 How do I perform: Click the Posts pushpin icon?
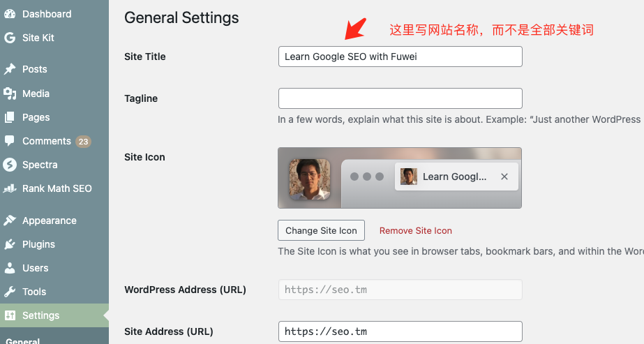pyautogui.click(x=10, y=69)
